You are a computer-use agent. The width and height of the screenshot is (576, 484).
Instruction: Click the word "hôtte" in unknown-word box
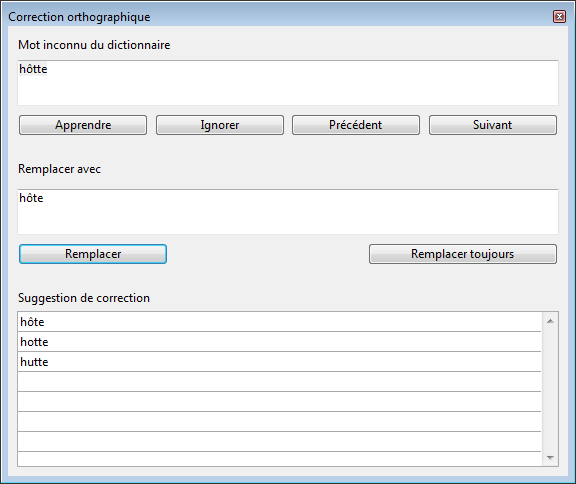coord(33,69)
